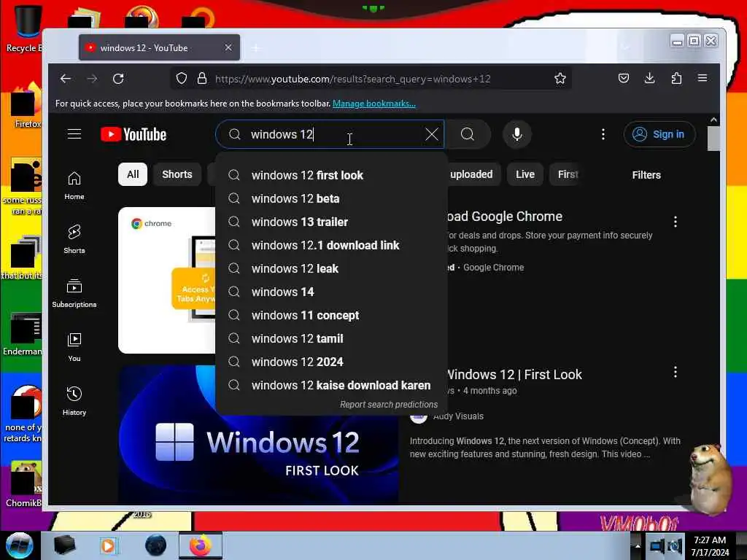This screenshot has width=747, height=560.
Task: Open Subscriptions in YouTube sidebar
Action: pyautogui.click(x=74, y=293)
